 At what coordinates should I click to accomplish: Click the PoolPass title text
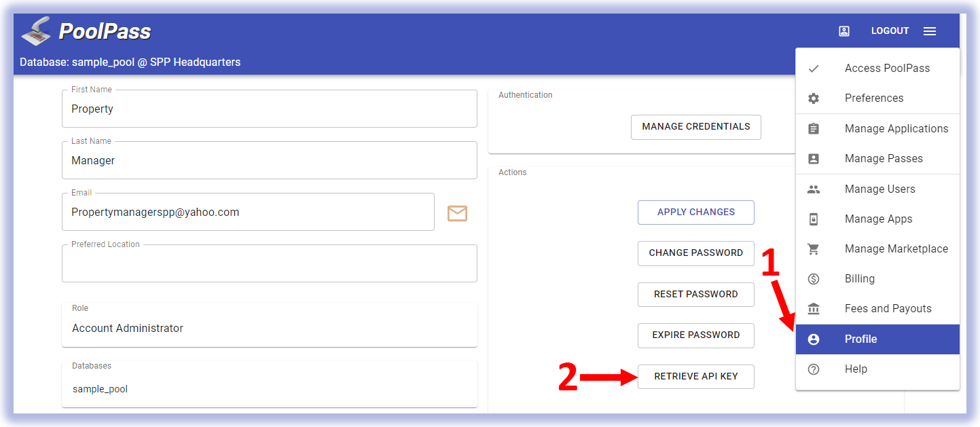click(105, 31)
